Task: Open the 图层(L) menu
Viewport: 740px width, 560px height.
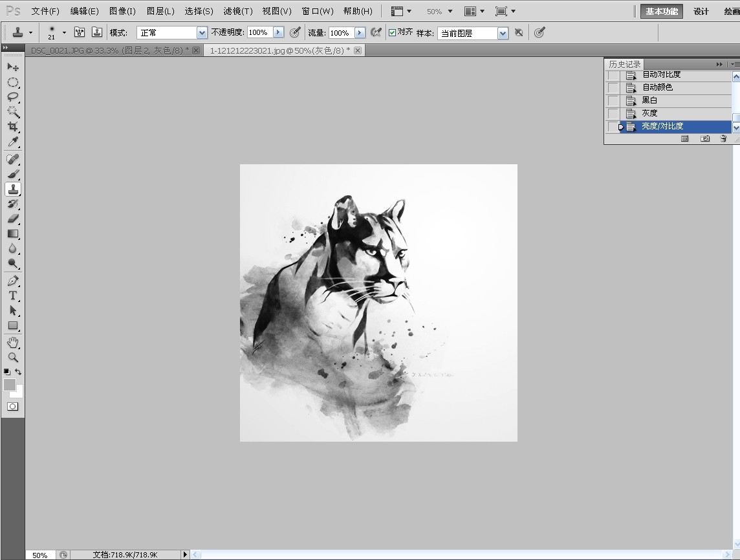Action: (x=160, y=12)
